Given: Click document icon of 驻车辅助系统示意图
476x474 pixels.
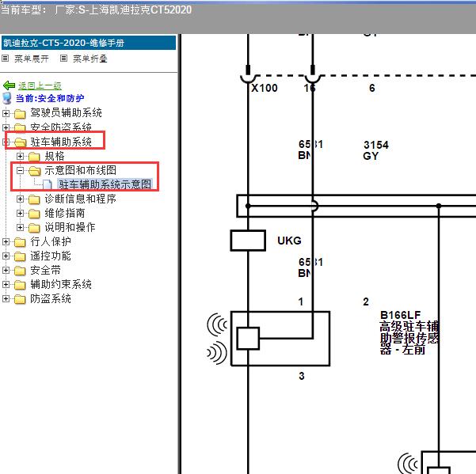Looking at the screenshot, I should click(47, 184).
